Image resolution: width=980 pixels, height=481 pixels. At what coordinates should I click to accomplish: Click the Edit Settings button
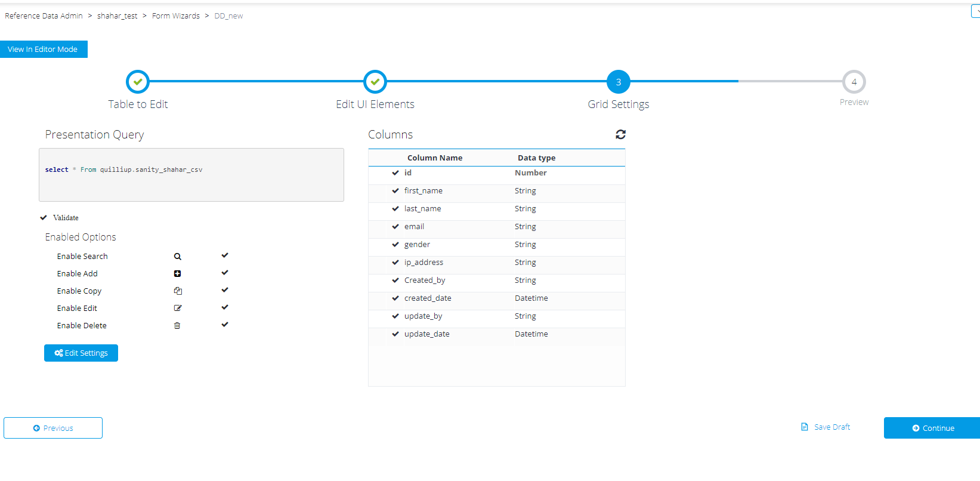point(81,353)
